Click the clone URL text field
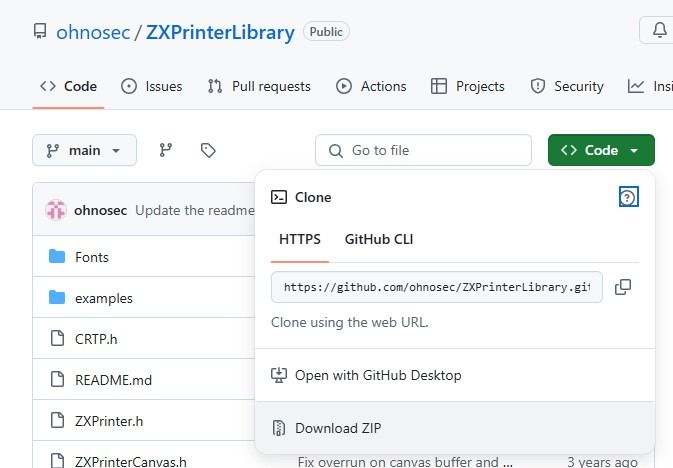The width and height of the screenshot is (673, 468). 437,287
